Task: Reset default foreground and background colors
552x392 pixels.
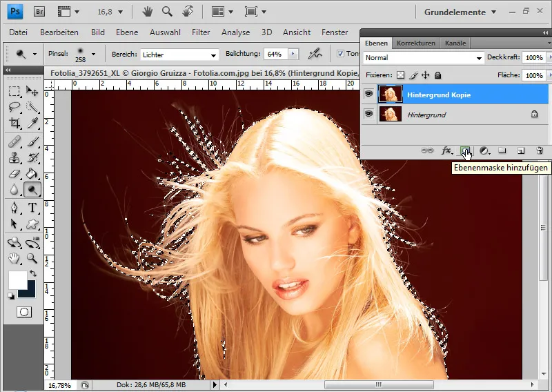Action: 11,296
